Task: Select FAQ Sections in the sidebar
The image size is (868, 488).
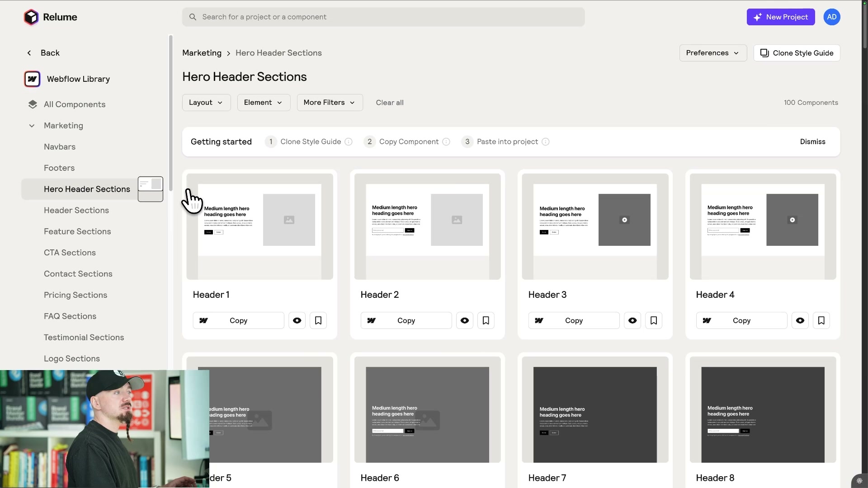Action: click(70, 316)
